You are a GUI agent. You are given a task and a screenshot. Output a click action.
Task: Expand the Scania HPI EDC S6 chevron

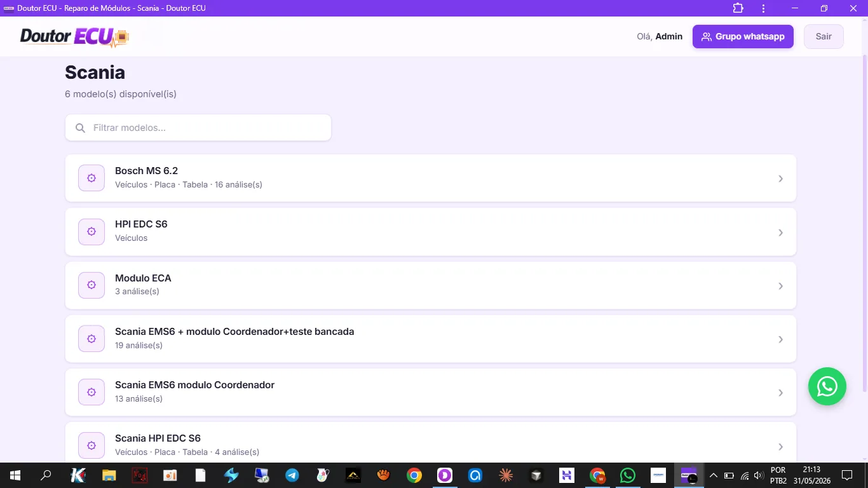point(780,447)
